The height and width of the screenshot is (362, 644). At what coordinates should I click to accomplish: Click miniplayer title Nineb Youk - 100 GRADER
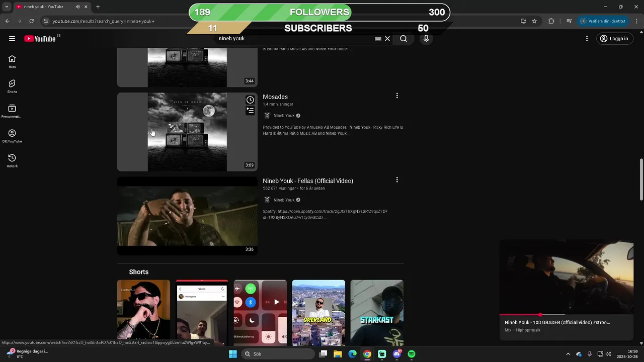point(557,322)
